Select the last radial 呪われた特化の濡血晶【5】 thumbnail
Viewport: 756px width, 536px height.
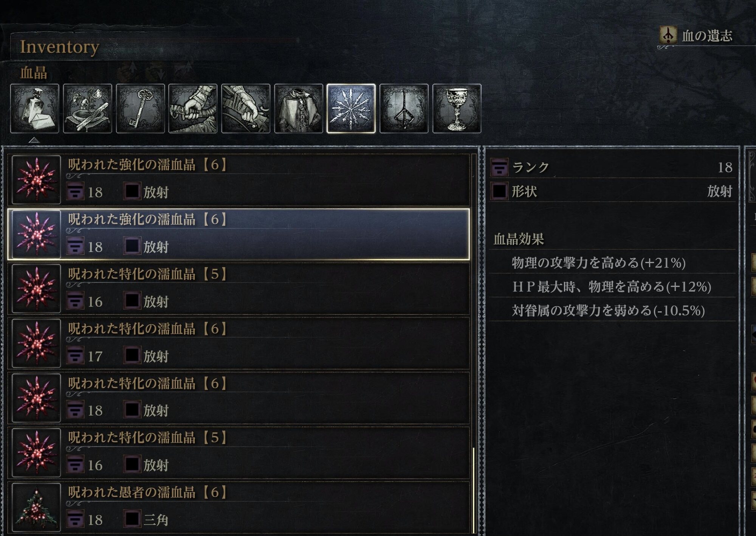pyautogui.click(x=36, y=452)
